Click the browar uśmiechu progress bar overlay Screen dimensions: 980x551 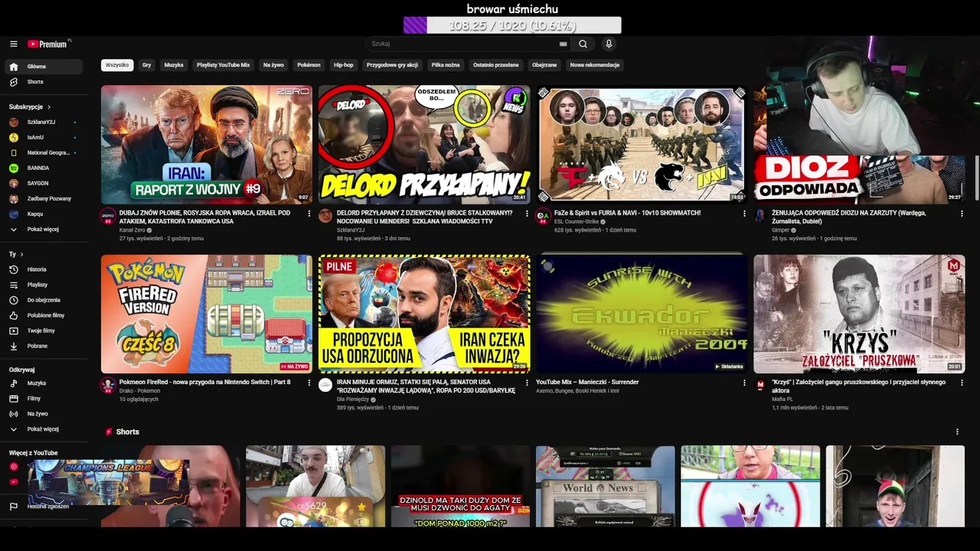512,25
